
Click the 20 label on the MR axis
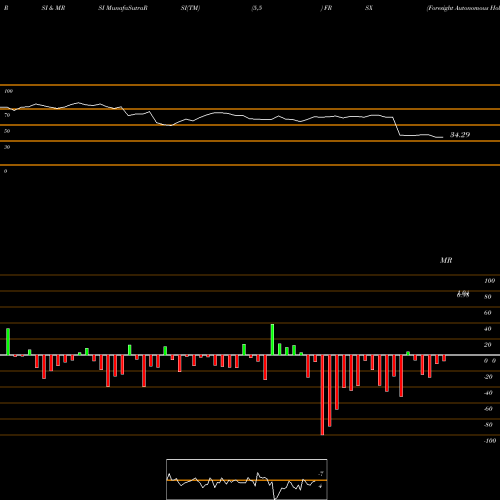488,345
